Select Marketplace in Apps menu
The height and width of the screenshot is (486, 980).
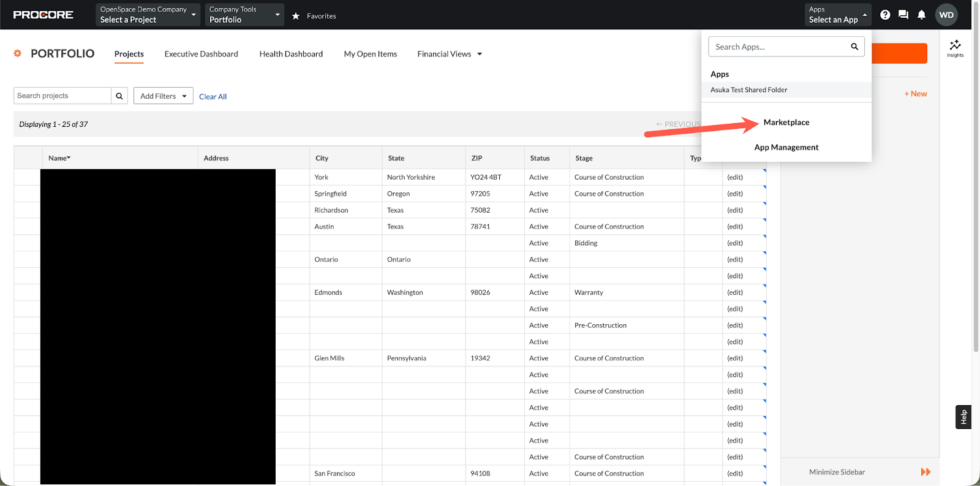(786, 123)
